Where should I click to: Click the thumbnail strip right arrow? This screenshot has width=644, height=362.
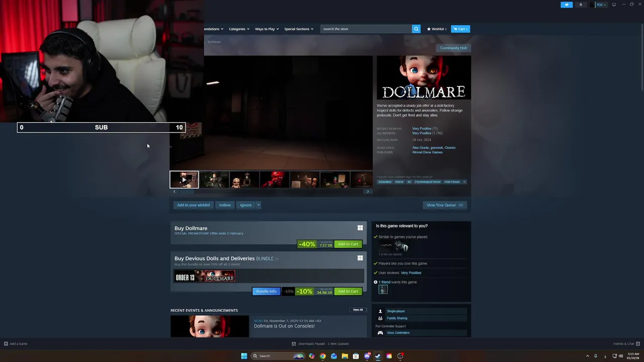368,192
